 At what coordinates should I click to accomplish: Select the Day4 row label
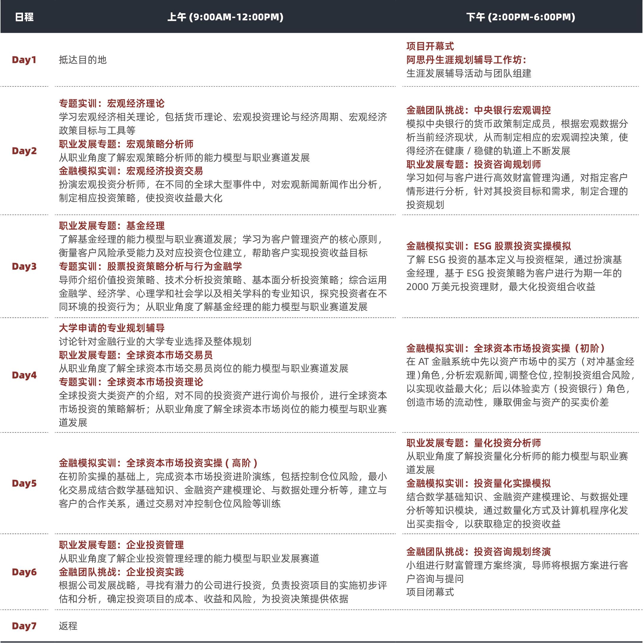tap(24, 375)
